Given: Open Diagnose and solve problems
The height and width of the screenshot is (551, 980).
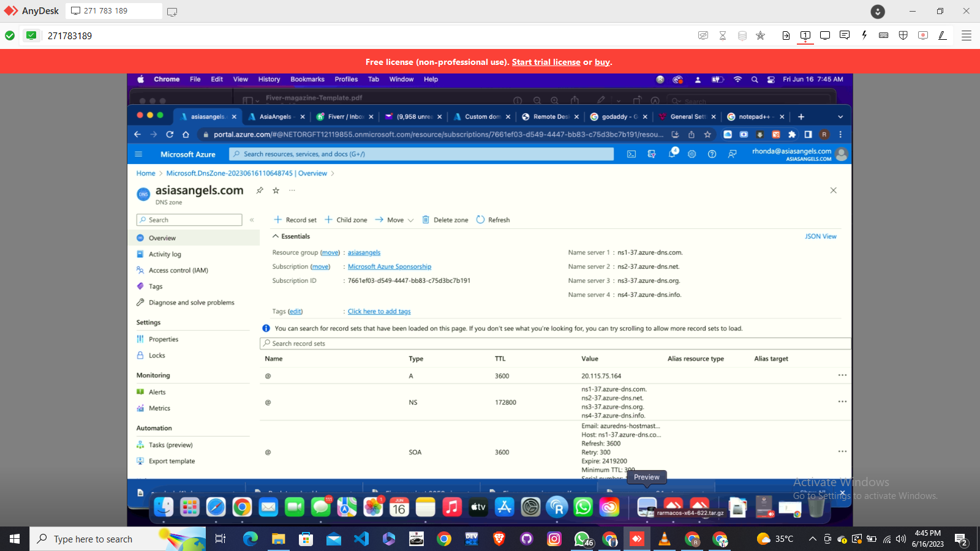Looking at the screenshot, I should (191, 302).
